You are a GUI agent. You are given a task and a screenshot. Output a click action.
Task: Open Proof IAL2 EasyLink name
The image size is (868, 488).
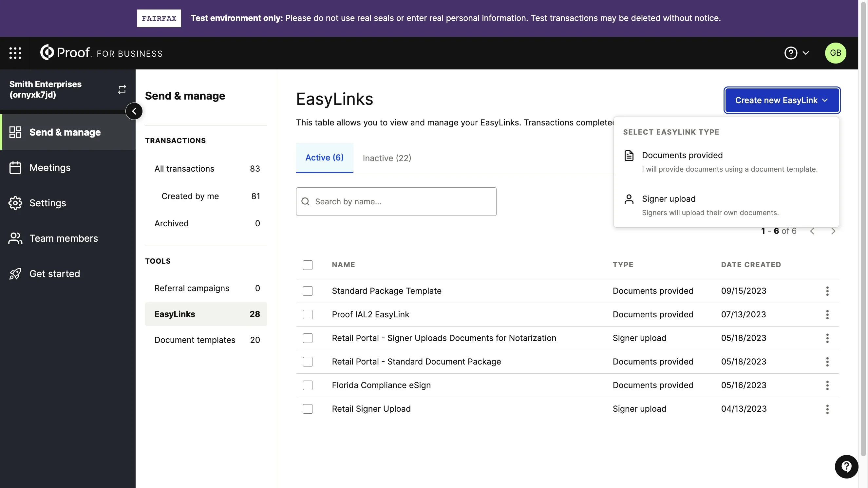coord(370,314)
